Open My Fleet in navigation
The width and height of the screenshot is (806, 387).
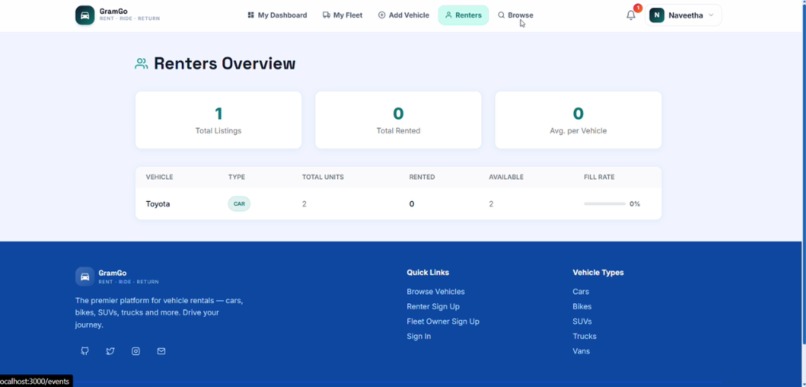[342, 15]
